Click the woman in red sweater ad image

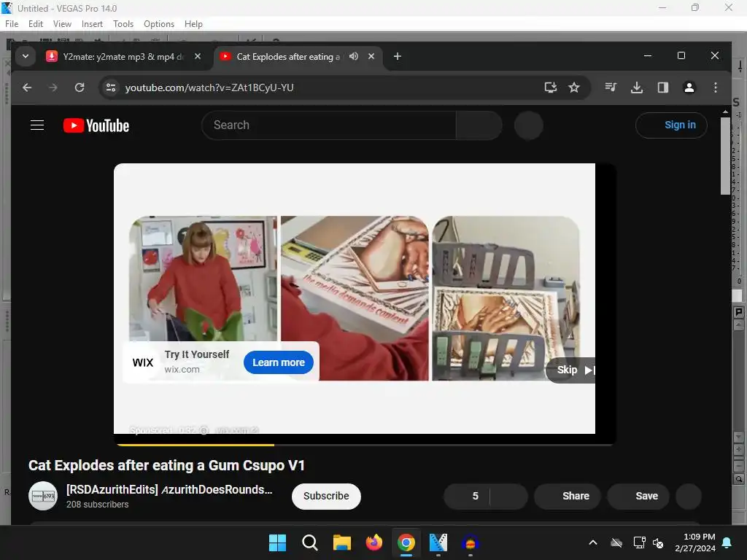click(x=203, y=279)
